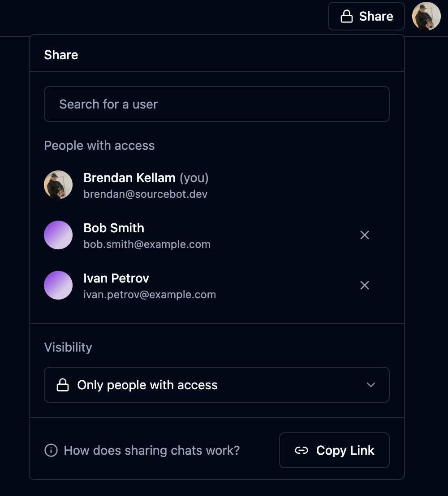Click Bob Smith's purple avatar
Image resolution: width=448 pixels, height=496 pixels.
click(58, 235)
